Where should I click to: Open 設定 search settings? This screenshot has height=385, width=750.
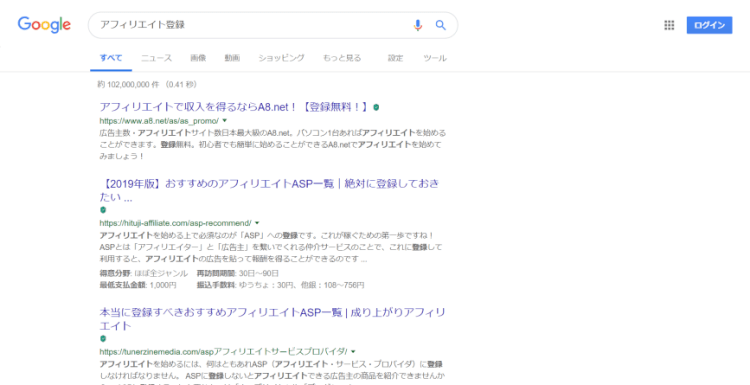pyautogui.click(x=395, y=58)
